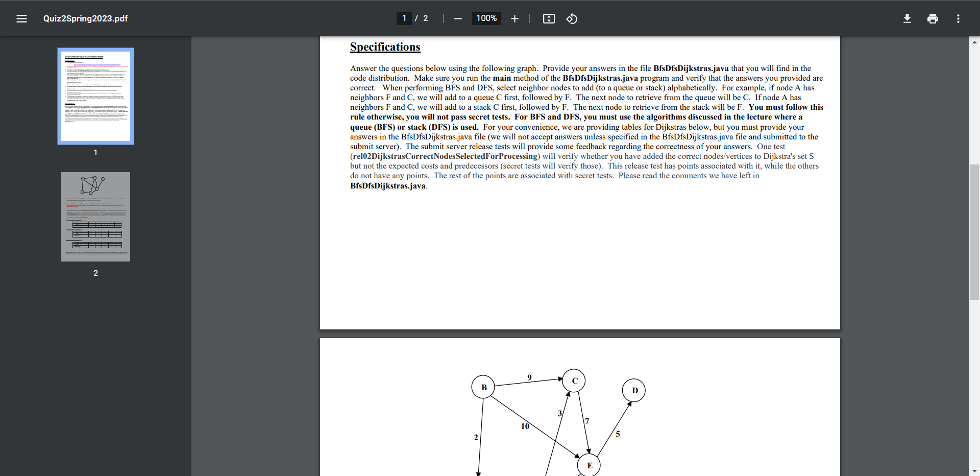Viewport: 980px width, 476px height.
Task: Select the page 2 thumbnail
Action: [95, 216]
